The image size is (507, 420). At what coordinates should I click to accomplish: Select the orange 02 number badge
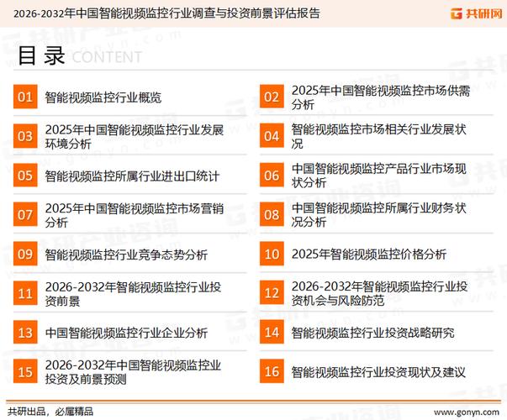[x=272, y=97]
